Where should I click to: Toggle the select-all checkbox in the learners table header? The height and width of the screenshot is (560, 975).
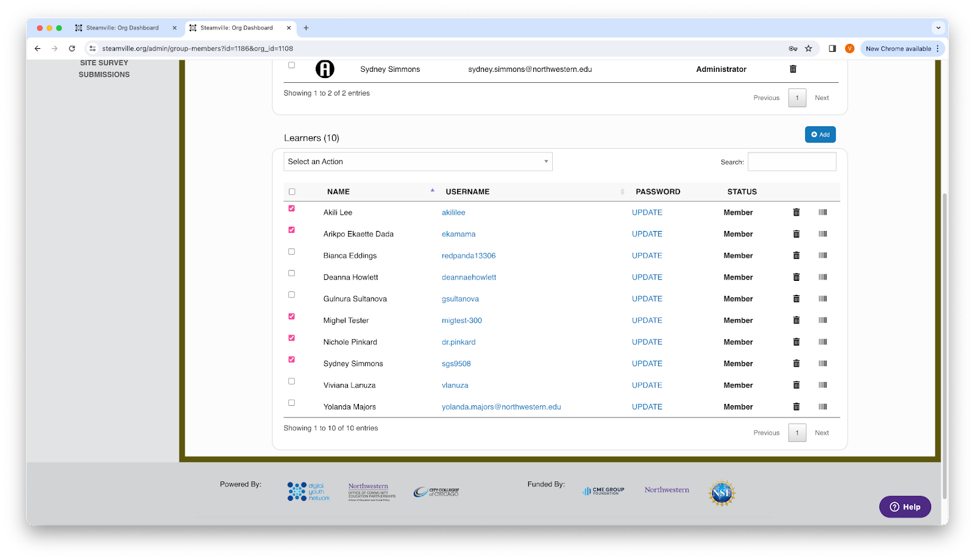coord(292,191)
